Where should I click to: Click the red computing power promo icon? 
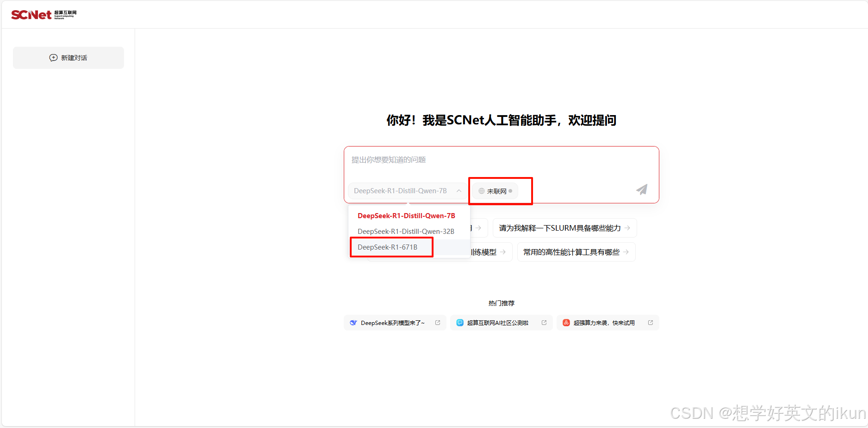(566, 323)
